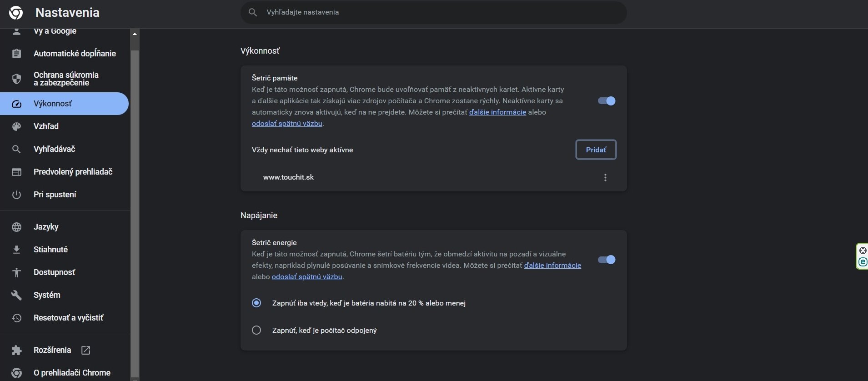Select the battery 20 % radio option
Screen dimensions: 868x381
tap(256, 303)
